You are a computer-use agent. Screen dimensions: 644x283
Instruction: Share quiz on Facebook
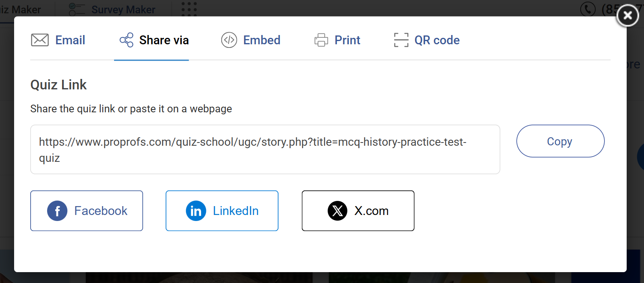tap(87, 211)
